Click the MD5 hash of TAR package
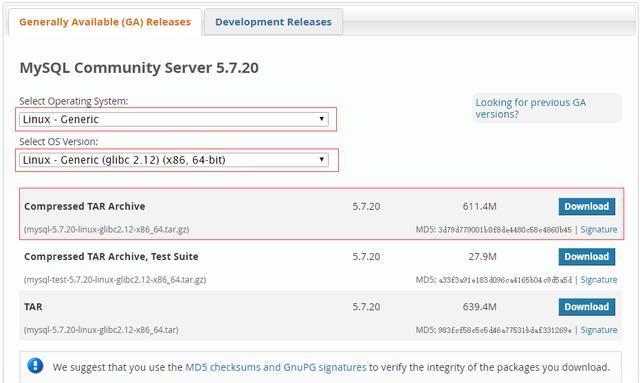The height and width of the screenshot is (383, 640). (504, 330)
